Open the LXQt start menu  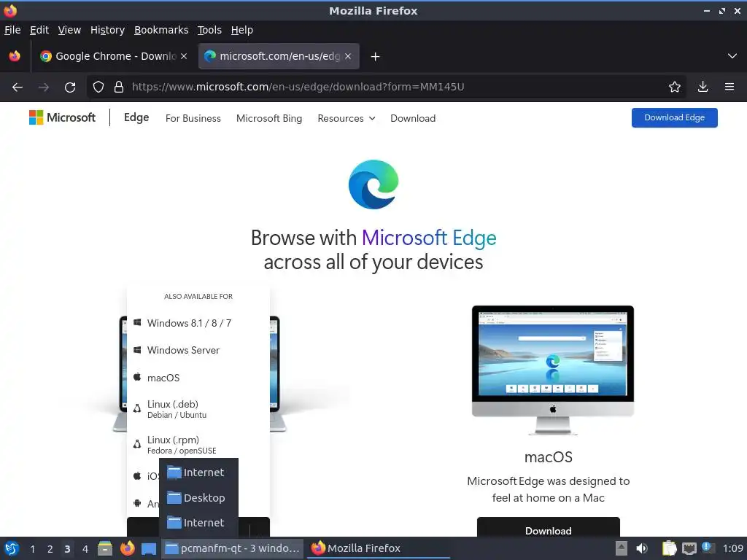pos(12,548)
